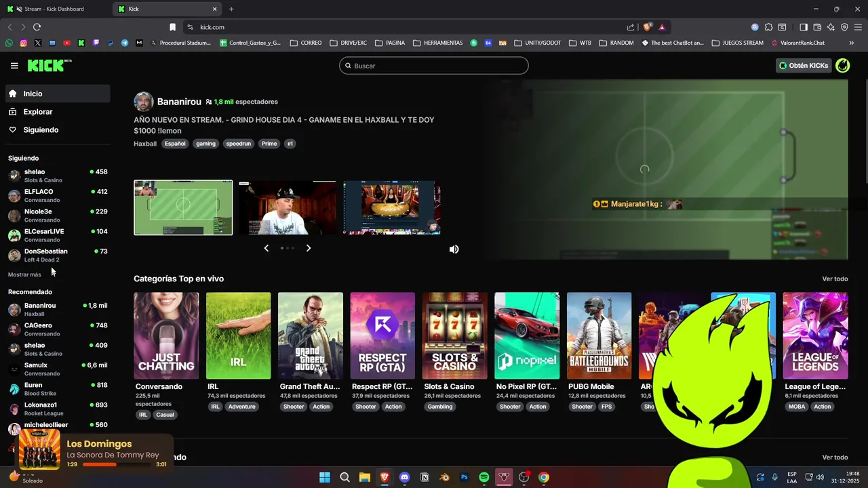868x488 pixels.
Task: Reload the page
Action: [x=37, y=27]
